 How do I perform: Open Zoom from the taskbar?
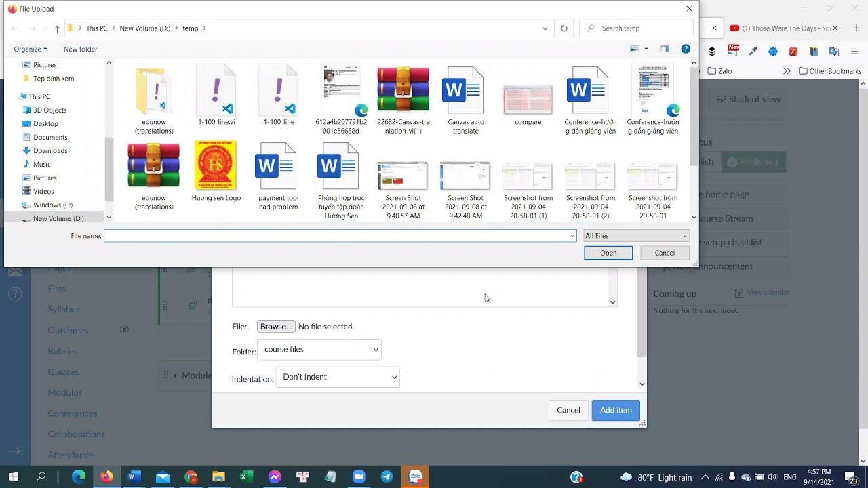(x=358, y=477)
